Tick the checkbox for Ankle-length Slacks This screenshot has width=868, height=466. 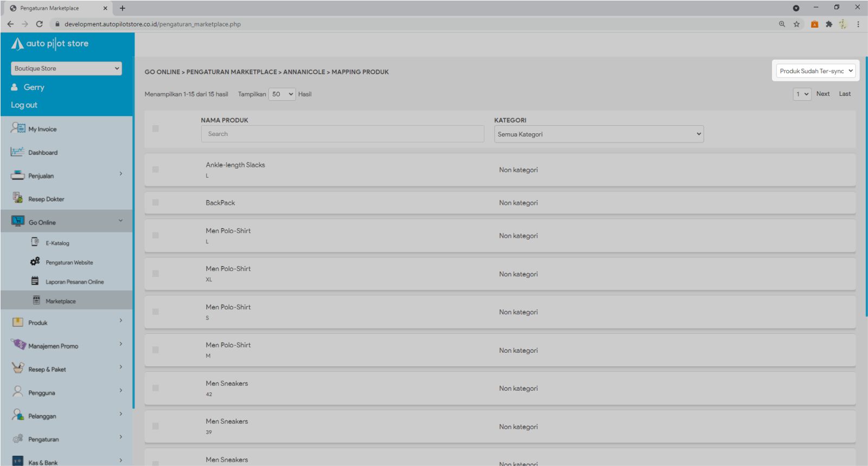point(156,170)
